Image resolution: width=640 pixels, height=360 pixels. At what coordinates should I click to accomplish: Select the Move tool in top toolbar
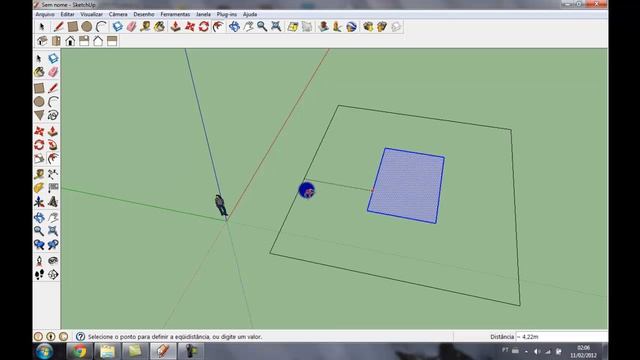point(190,27)
